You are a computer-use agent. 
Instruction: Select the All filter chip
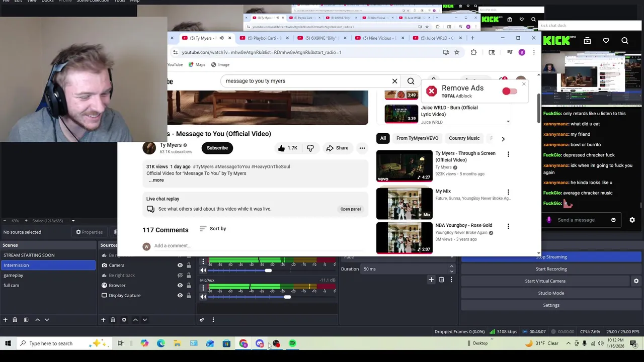click(383, 138)
